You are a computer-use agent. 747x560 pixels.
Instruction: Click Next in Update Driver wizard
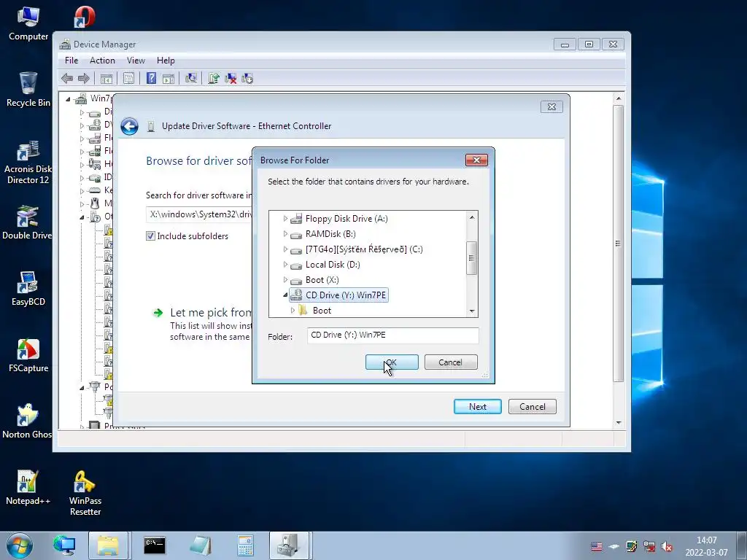[x=477, y=407]
